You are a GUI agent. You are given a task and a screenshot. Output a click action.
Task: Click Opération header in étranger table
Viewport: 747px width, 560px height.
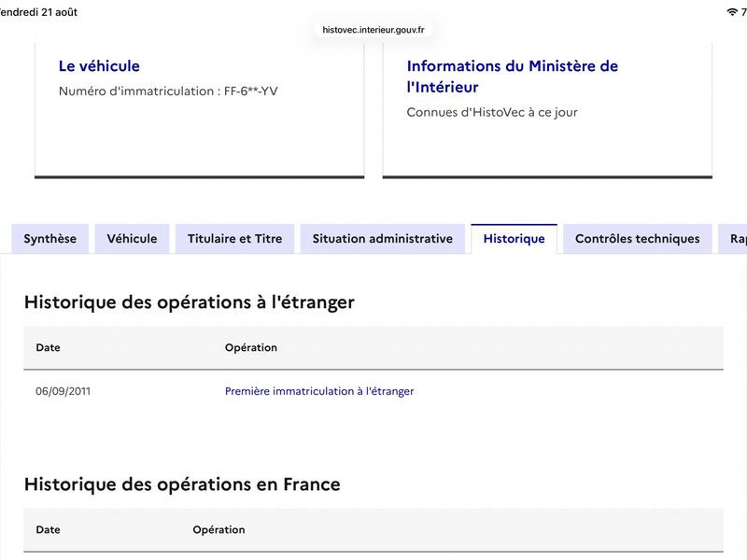251,347
